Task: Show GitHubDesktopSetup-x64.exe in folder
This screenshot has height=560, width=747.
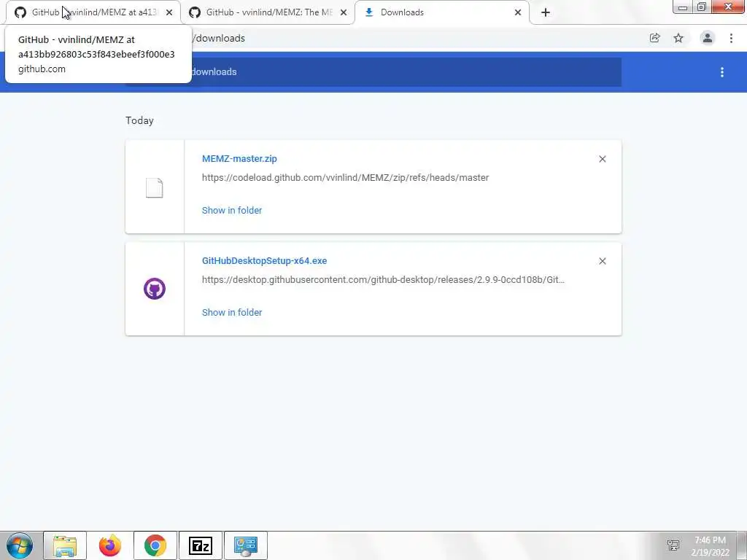Action: point(232,312)
